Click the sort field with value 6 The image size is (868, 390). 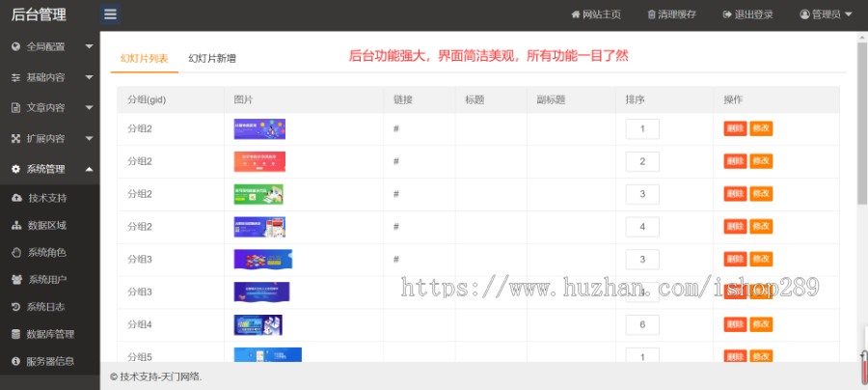(x=642, y=325)
